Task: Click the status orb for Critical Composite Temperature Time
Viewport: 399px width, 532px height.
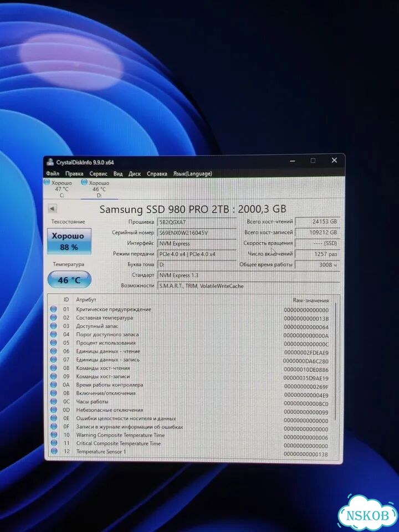Action: point(53,443)
